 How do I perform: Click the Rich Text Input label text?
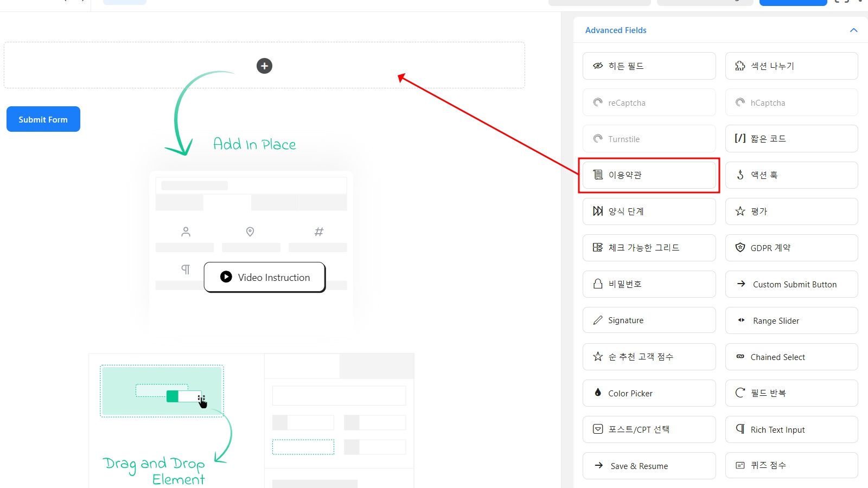click(x=778, y=429)
